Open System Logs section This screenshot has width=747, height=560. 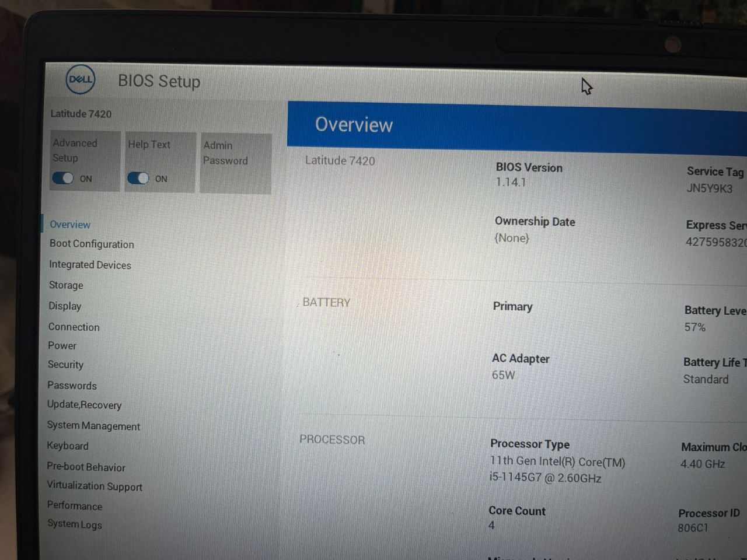(75, 524)
